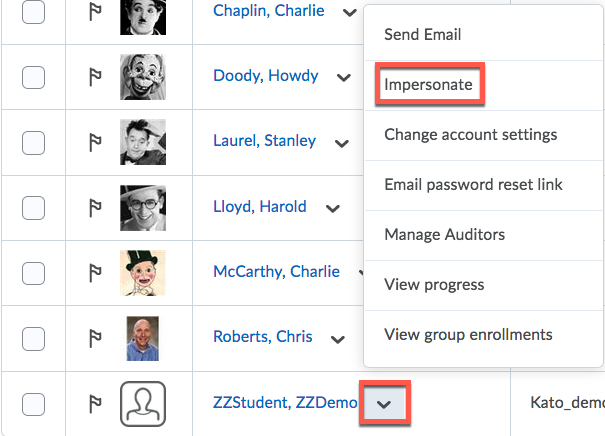Click the flag icon beside Roberts, Chris
605x436 pixels.
[96, 338]
